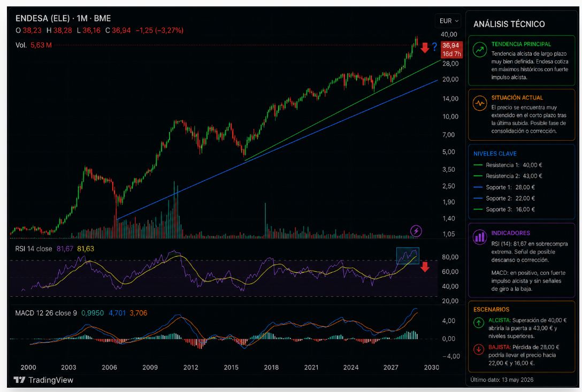Click the purple lightning bolt icon on chart
The image size is (582, 392).
pyautogui.click(x=416, y=231)
